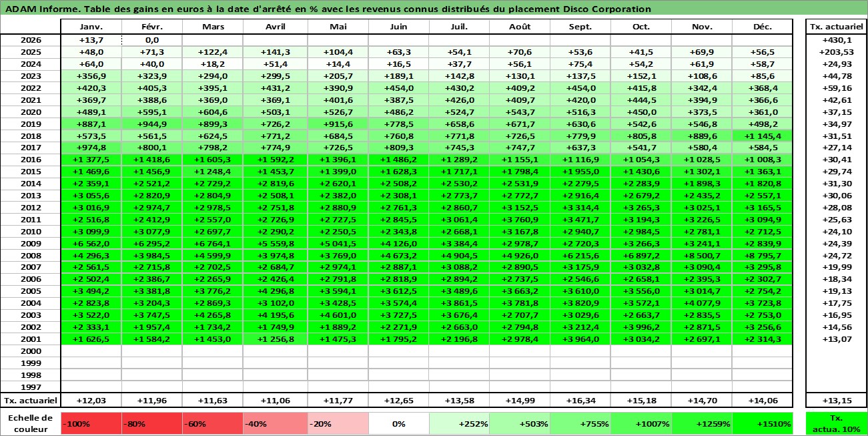Click the 'Tx. actuariel' right column header
Screen dimensions: 868x436
coord(836,27)
